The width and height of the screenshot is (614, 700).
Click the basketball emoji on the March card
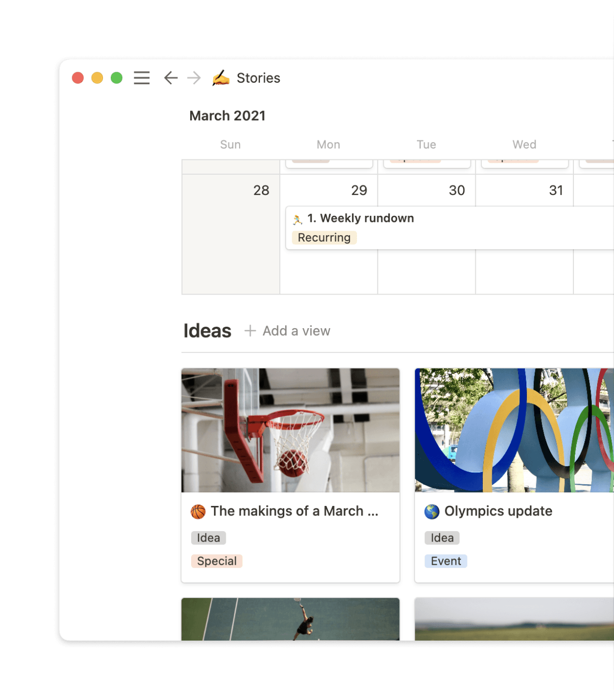click(198, 511)
